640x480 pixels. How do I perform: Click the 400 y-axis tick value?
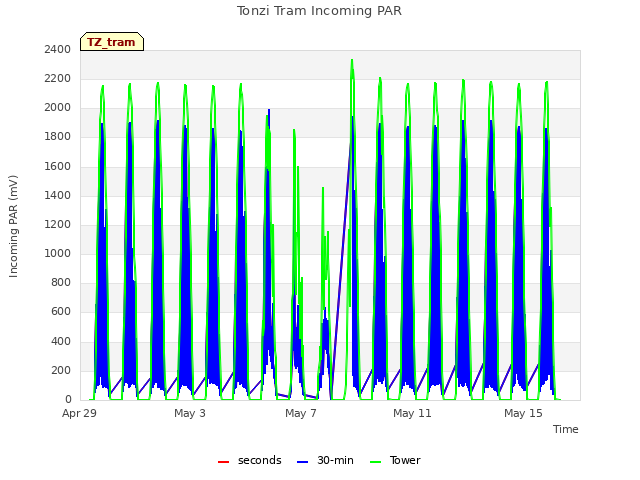coord(61,341)
